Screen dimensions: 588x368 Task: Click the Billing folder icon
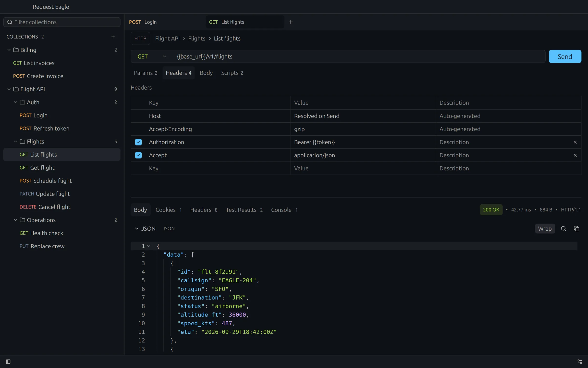point(16,50)
